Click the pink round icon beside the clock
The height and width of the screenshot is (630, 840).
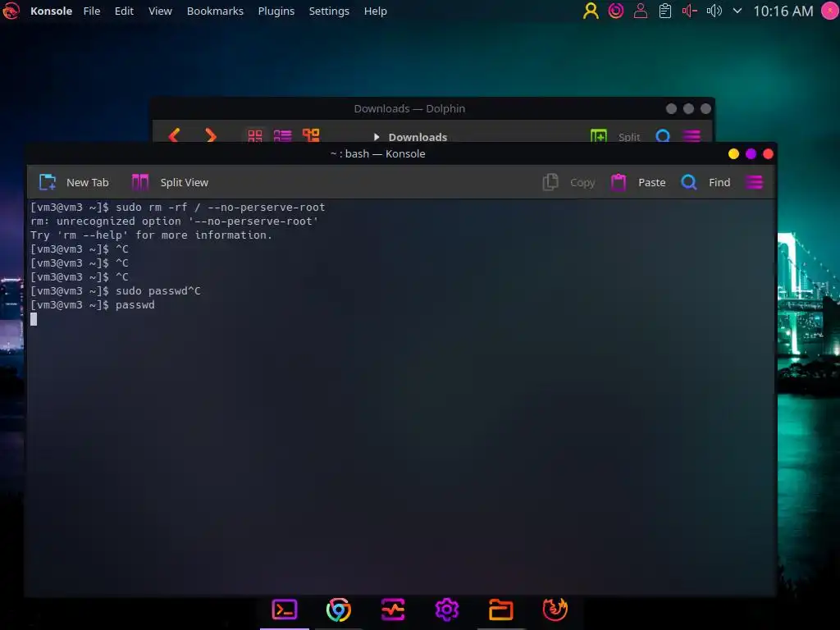click(830, 11)
